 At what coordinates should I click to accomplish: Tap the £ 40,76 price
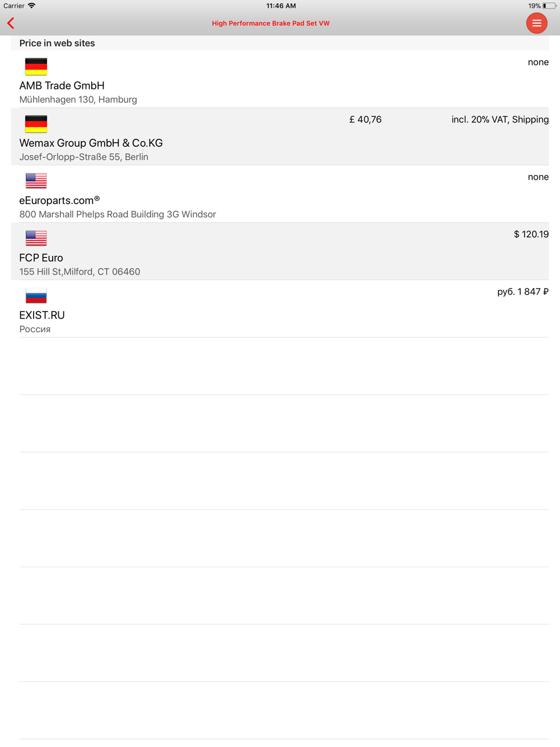point(365,119)
